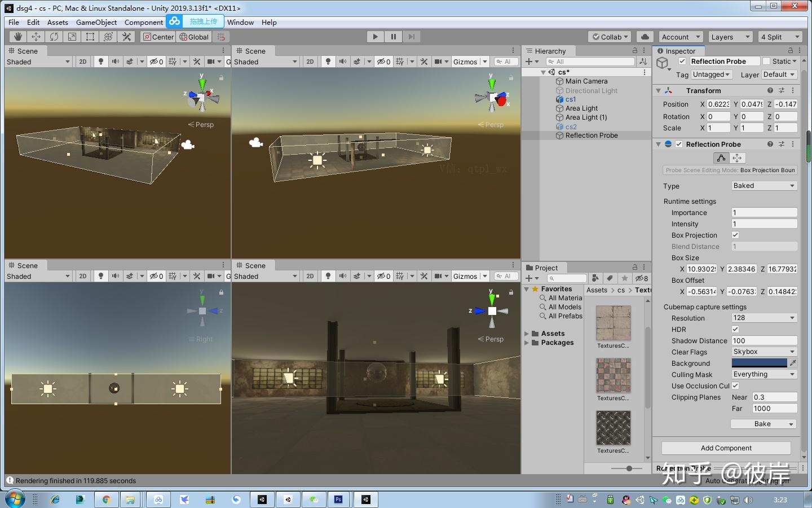Image resolution: width=812 pixels, height=508 pixels.
Task: Disable HDR in Cubemap capture settings
Action: point(735,329)
